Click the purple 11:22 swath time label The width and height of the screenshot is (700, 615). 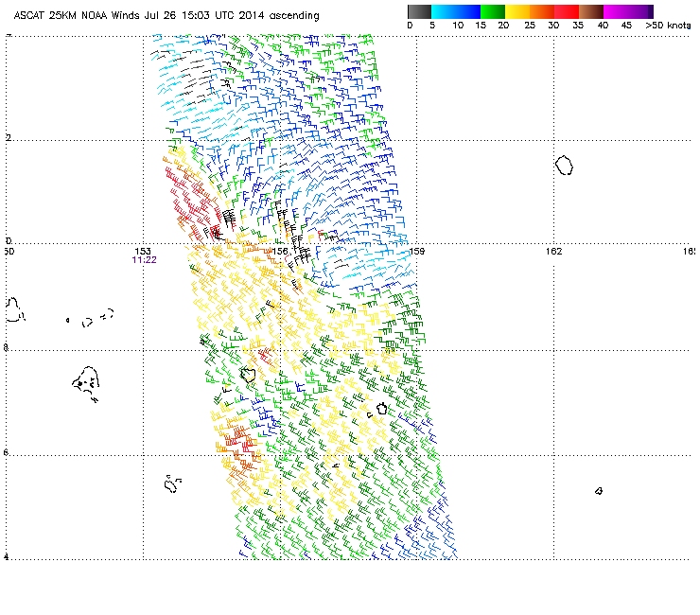click(144, 258)
